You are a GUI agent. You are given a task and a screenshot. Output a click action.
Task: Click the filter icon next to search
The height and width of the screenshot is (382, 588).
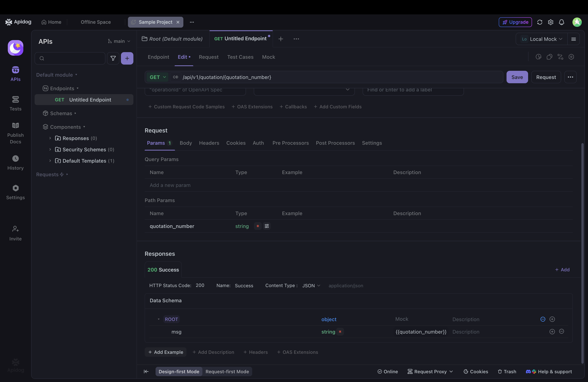click(113, 58)
